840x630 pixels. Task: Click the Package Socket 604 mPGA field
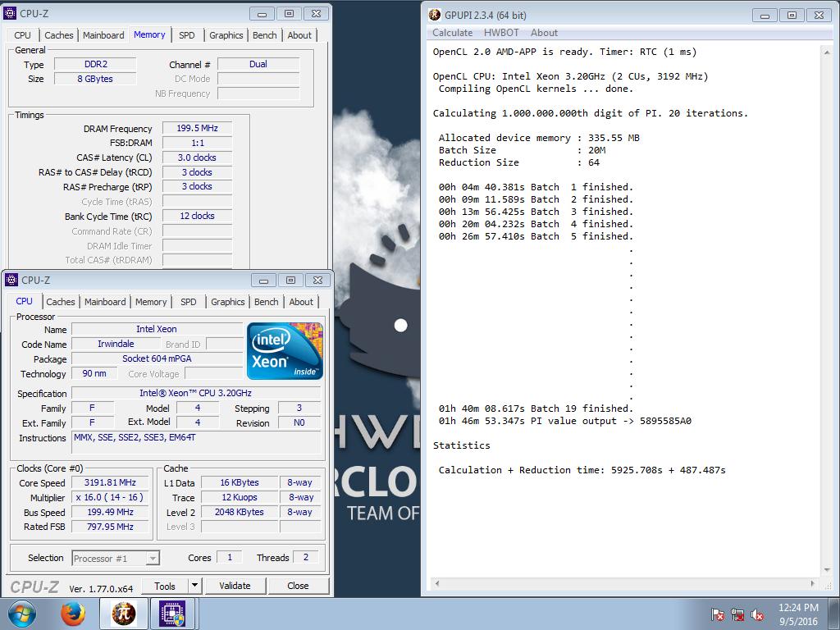tap(157, 359)
